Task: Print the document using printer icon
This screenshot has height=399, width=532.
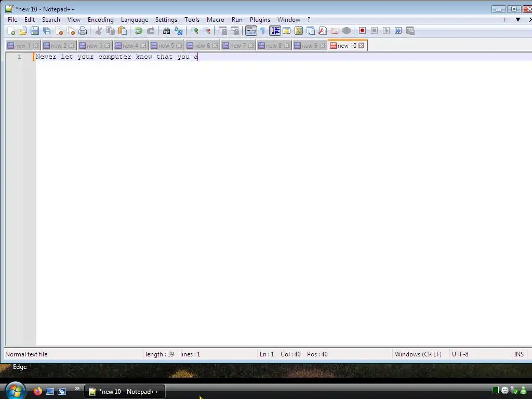Action: pos(83,31)
